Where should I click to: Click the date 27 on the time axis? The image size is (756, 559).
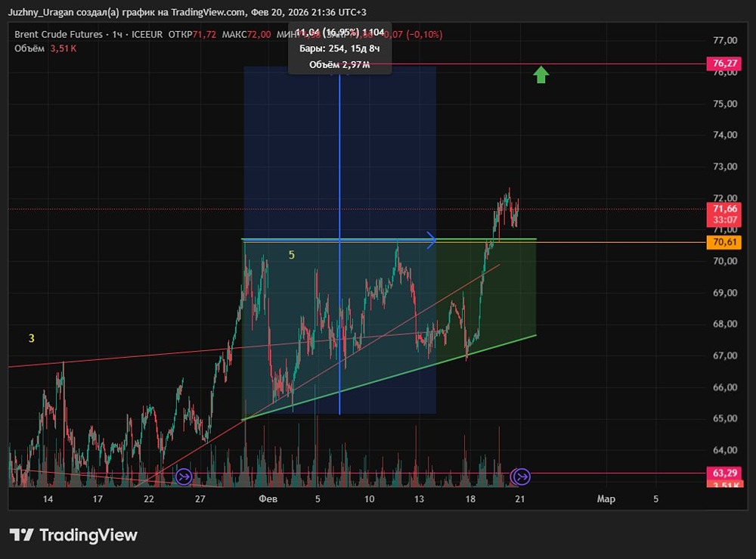pyautogui.click(x=200, y=498)
